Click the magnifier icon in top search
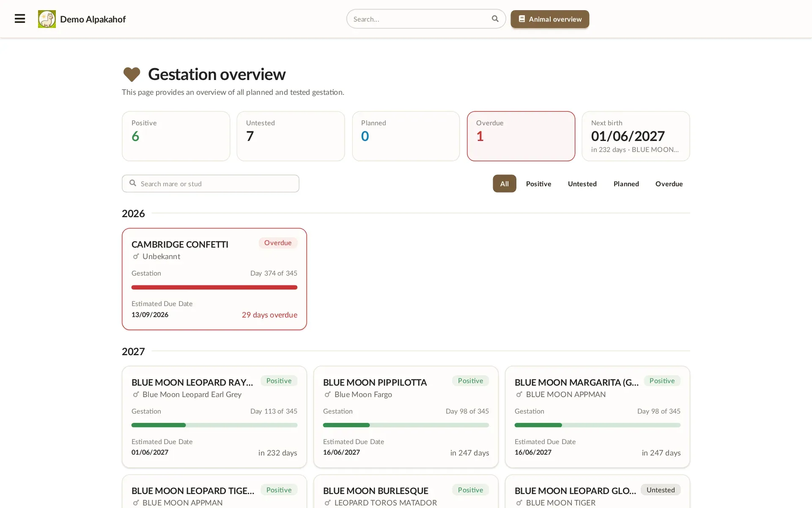812x508 pixels. pyautogui.click(x=495, y=19)
